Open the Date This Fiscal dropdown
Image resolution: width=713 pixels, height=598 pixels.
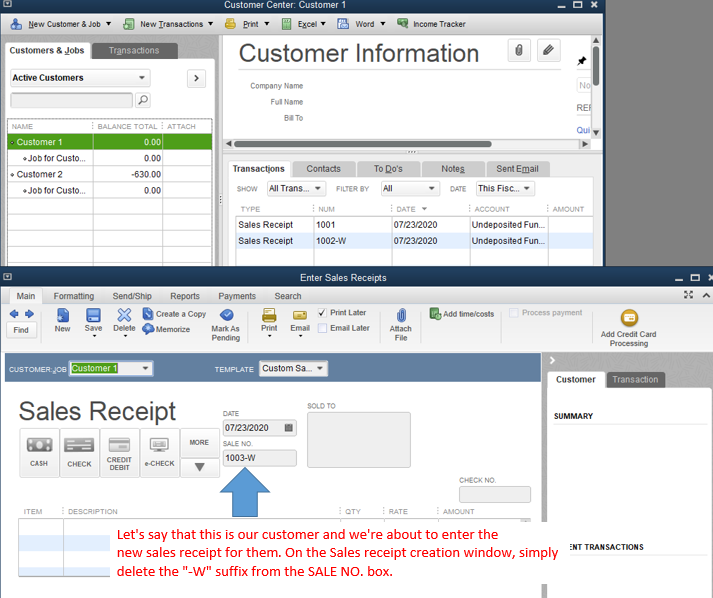pos(505,188)
